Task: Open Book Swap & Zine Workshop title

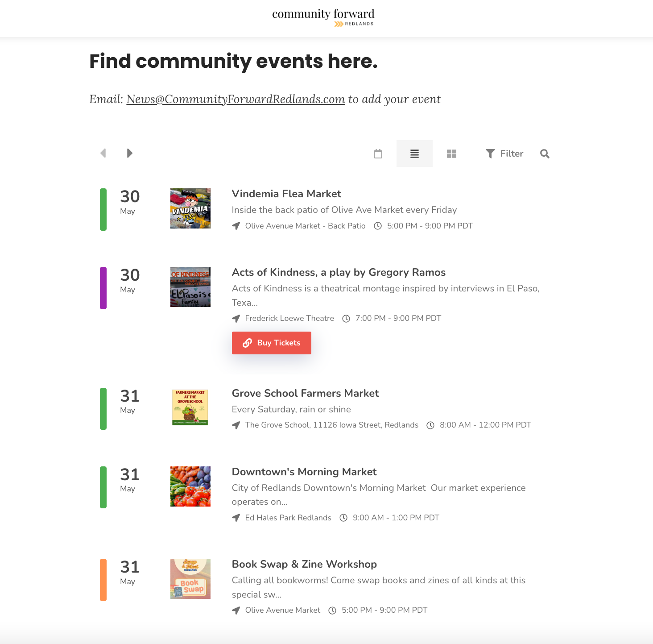Action: pyautogui.click(x=304, y=564)
